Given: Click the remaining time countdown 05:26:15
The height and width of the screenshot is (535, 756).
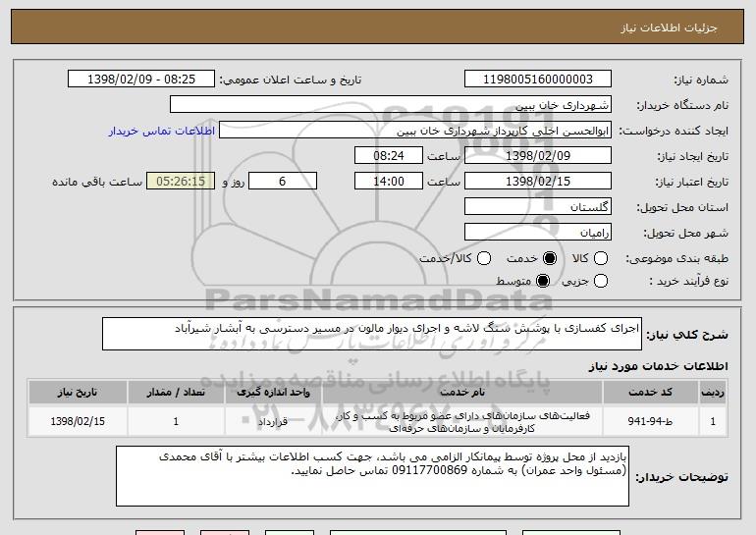Looking at the screenshot, I should [181, 182].
